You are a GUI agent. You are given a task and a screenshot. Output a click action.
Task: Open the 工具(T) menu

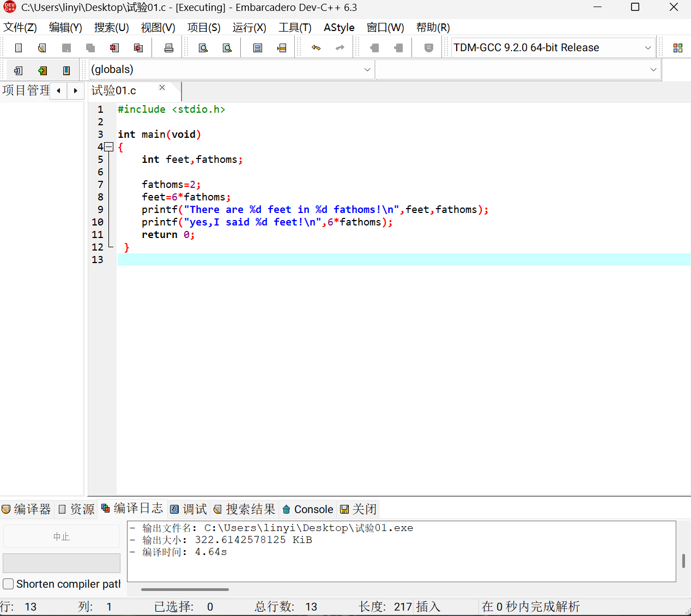(x=295, y=27)
